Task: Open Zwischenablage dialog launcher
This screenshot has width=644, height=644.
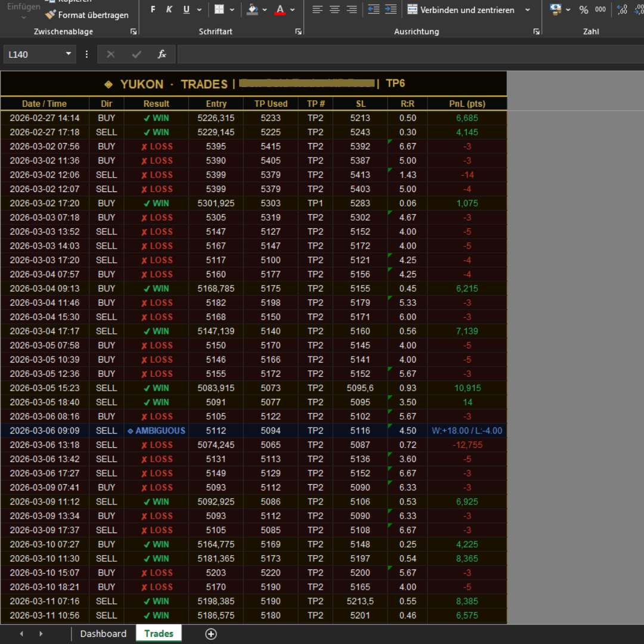Action: click(134, 32)
